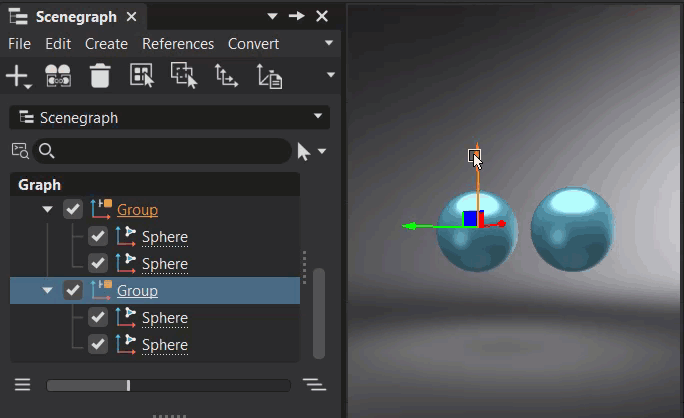The height and width of the screenshot is (418, 684).
Task: Open the Edit menu
Action: click(x=58, y=44)
